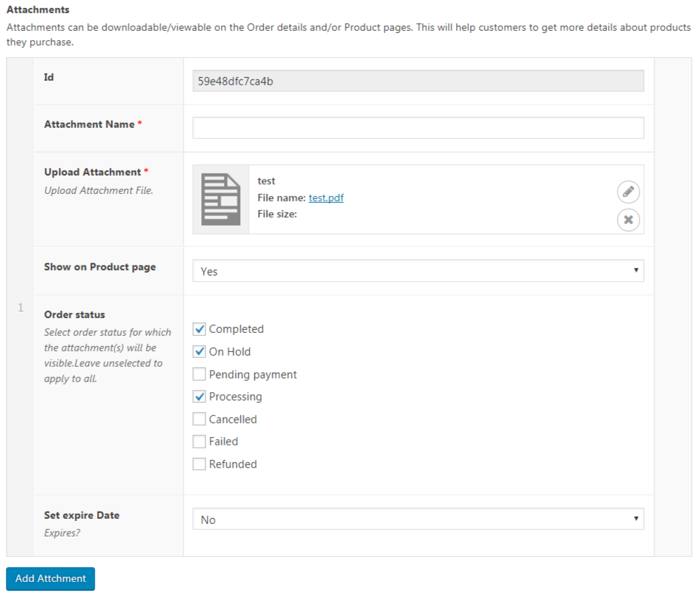Uncheck the Processing order status
The image size is (700, 596).
199,396
